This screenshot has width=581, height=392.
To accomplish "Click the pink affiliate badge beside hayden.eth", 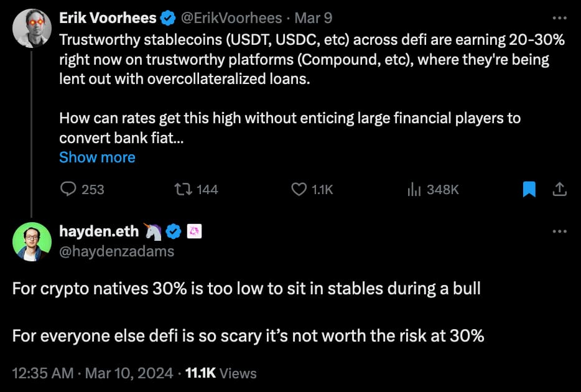I will [195, 231].
